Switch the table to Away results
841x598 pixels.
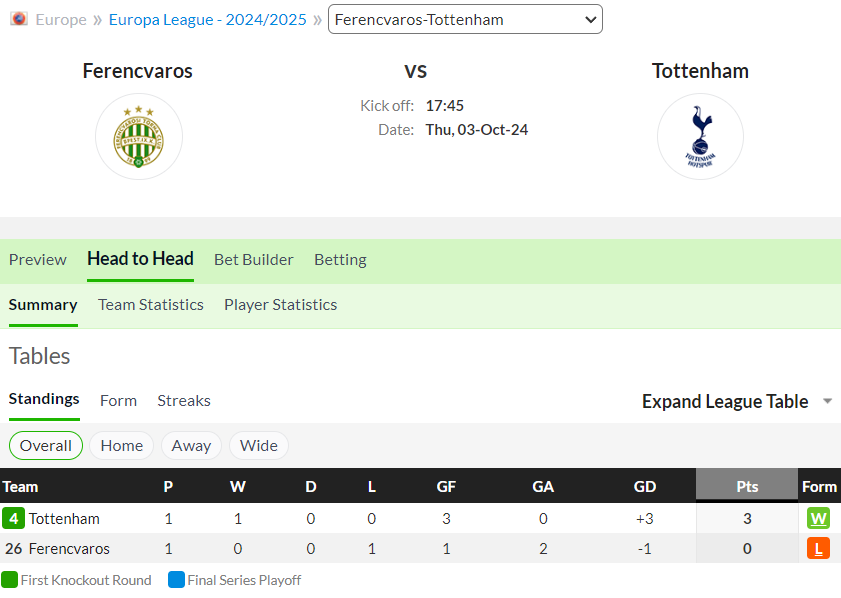191,446
